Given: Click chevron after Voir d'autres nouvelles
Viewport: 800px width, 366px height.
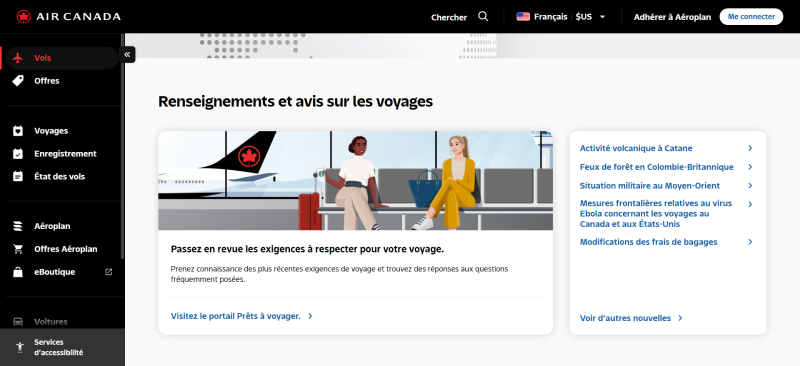Looking at the screenshot, I should [680, 318].
